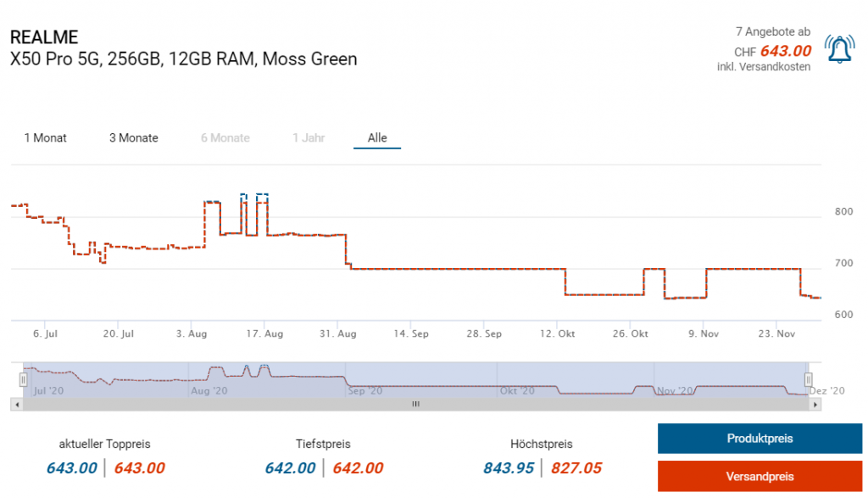Choose the 1 Jahr range option
This screenshot has height=498, width=868.
click(309, 138)
